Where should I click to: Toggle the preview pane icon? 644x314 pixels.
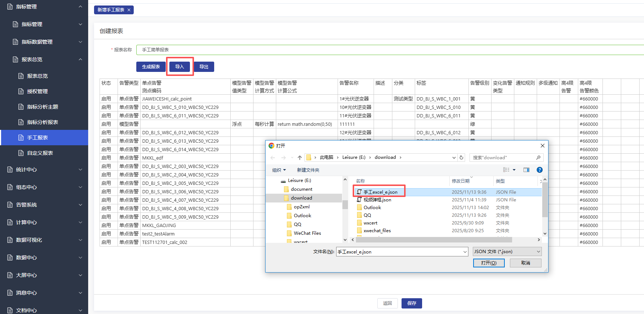(526, 170)
